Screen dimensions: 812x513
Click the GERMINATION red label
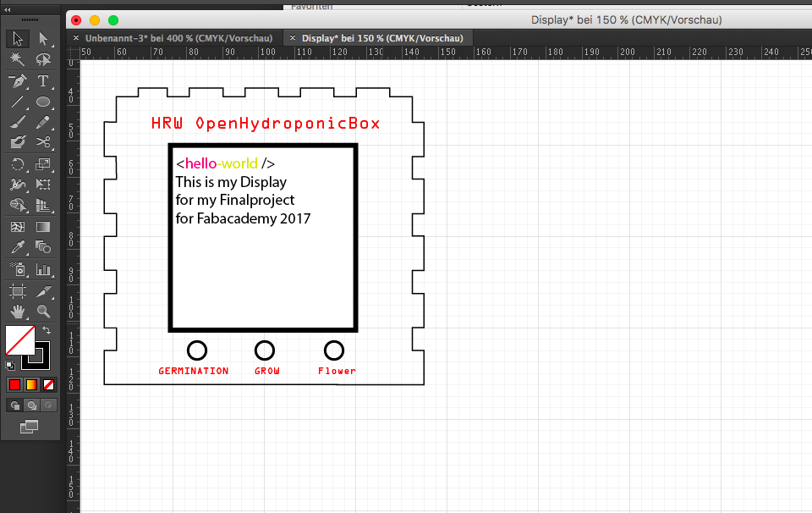click(193, 371)
